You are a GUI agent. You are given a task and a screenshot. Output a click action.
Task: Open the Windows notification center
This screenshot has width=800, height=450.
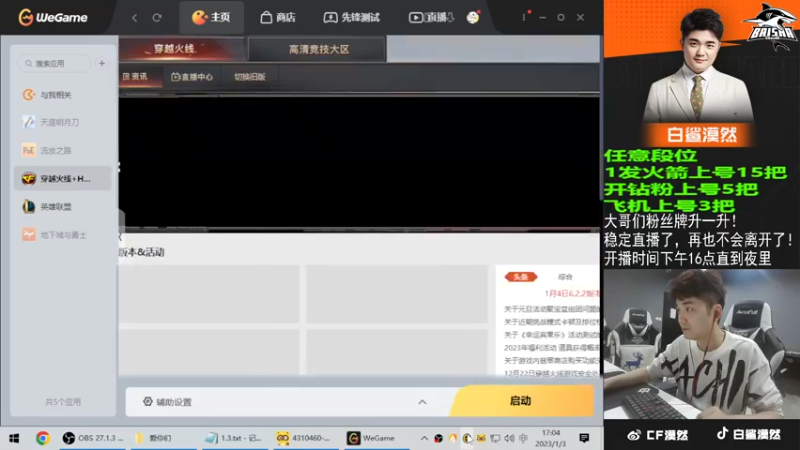pyautogui.click(x=584, y=438)
